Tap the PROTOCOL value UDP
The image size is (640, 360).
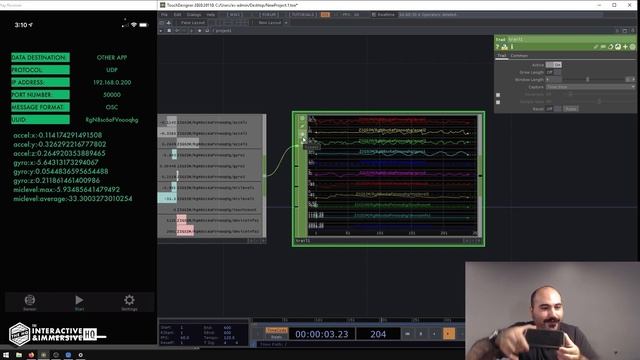point(112,70)
